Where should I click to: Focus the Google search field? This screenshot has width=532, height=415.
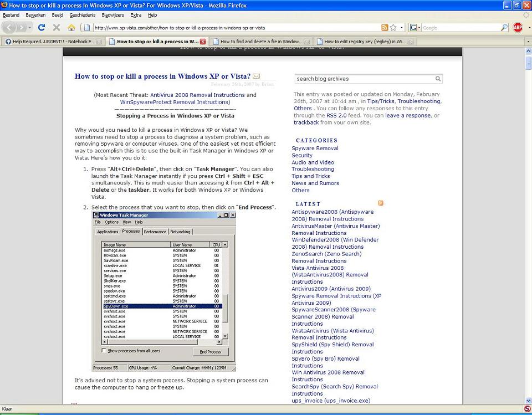click(461, 28)
